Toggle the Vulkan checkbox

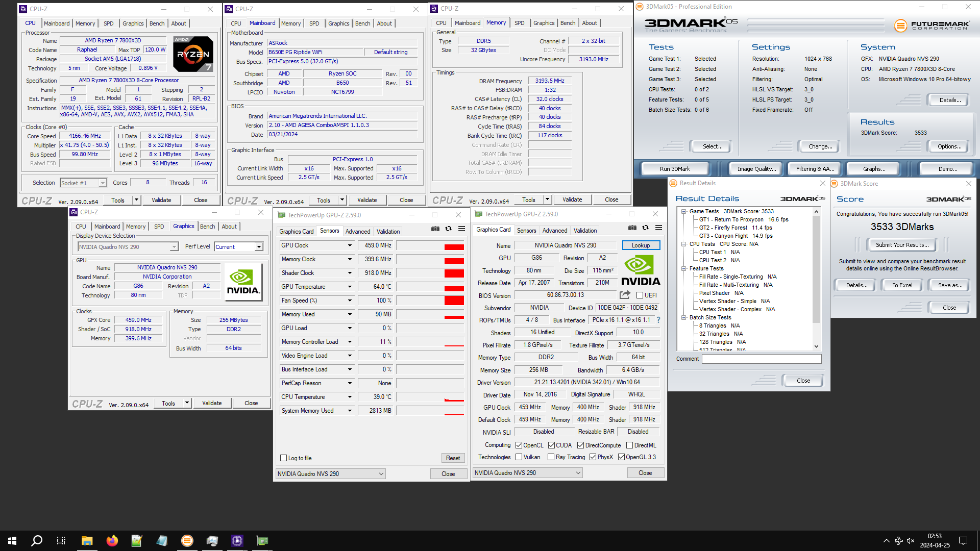click(x=519, y=457)
